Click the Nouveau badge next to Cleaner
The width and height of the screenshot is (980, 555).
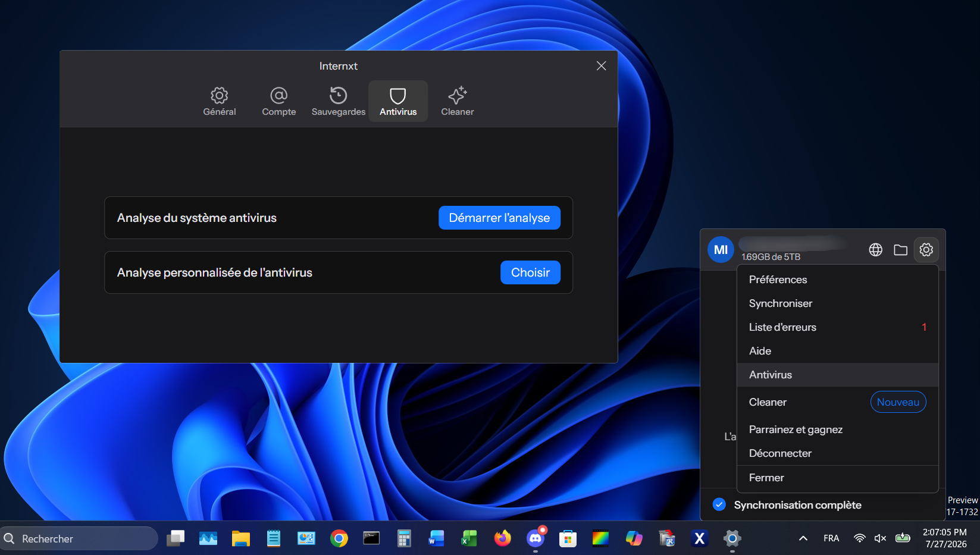tap(898, 402)
